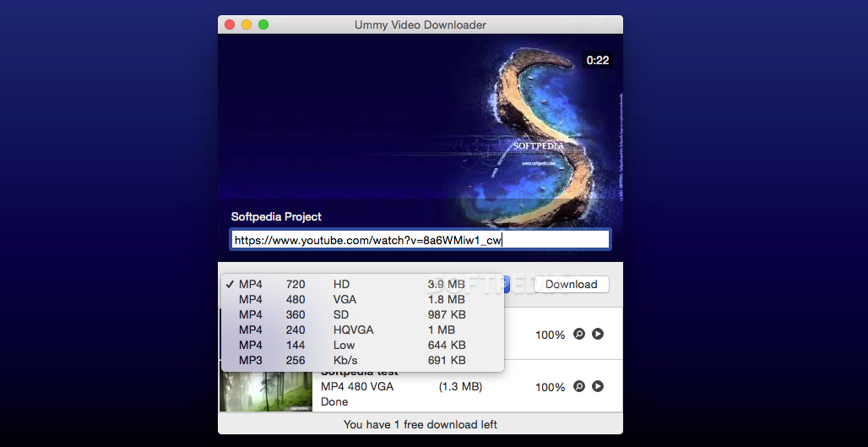
Task: Click the Softpedia Project video title
Action: [276, 216]
